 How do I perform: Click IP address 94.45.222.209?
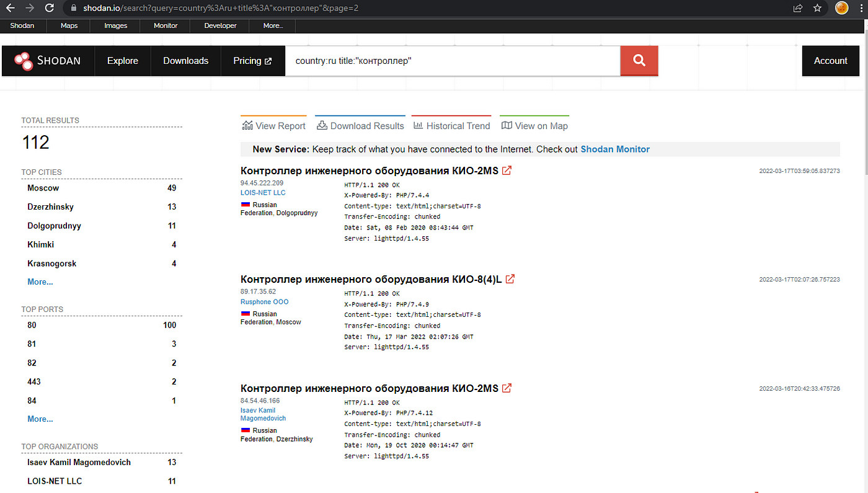pos(262,183)
